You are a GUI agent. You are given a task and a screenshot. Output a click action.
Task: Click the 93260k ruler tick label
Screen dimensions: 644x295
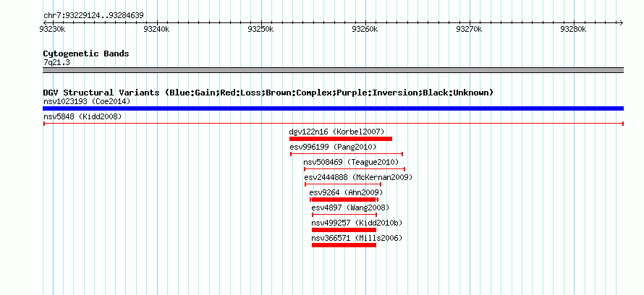click(x=365, y=29)
